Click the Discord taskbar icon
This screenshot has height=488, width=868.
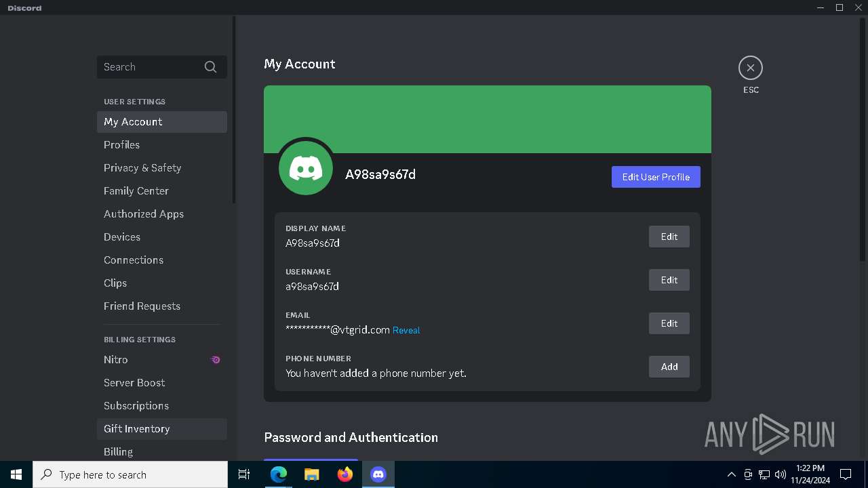pos(378,474)
